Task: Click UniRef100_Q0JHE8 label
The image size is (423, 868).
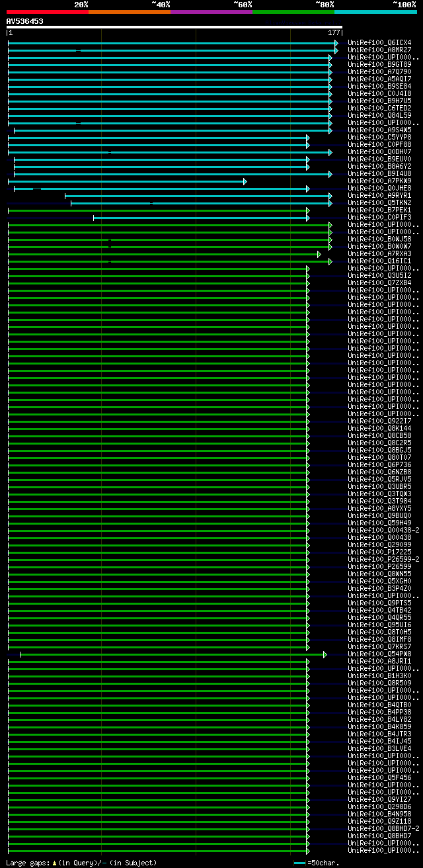Action: [x=379, y=188]
